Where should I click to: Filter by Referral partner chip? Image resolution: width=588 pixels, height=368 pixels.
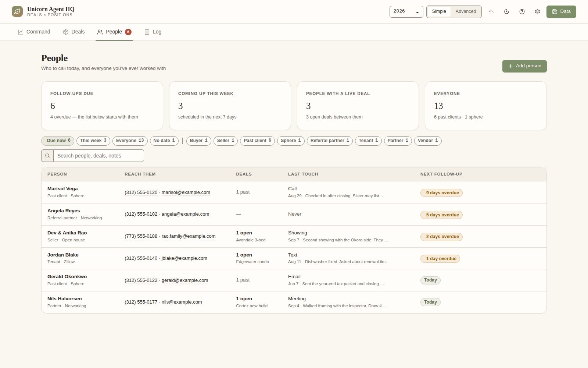pos(330,141)
